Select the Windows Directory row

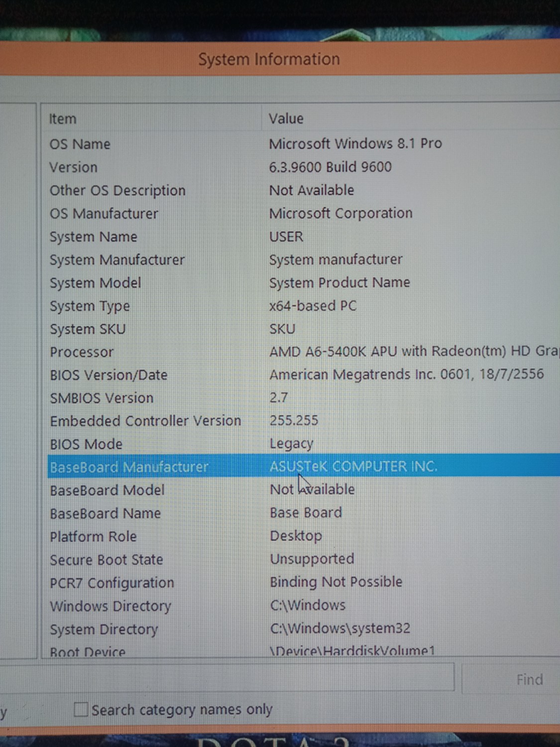point(303,606)
